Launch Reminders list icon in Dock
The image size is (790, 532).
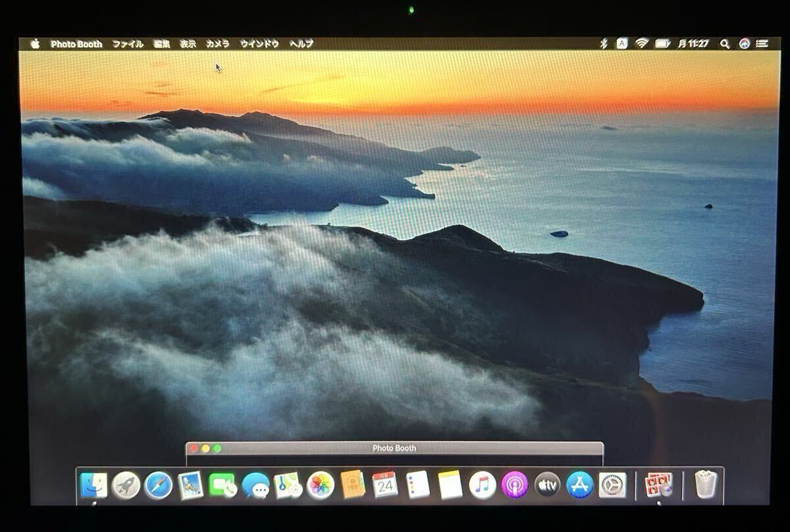pyautogui.click(x=418, y=485)
